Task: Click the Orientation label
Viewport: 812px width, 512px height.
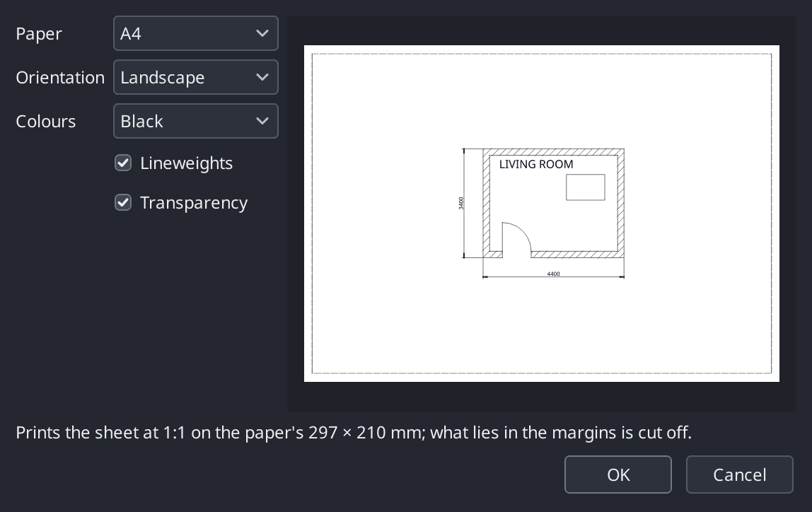Action: [x=60, y=77]
